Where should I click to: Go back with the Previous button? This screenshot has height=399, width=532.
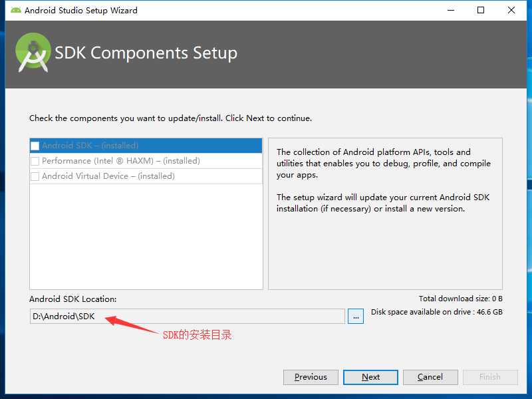tap(311, 377)
